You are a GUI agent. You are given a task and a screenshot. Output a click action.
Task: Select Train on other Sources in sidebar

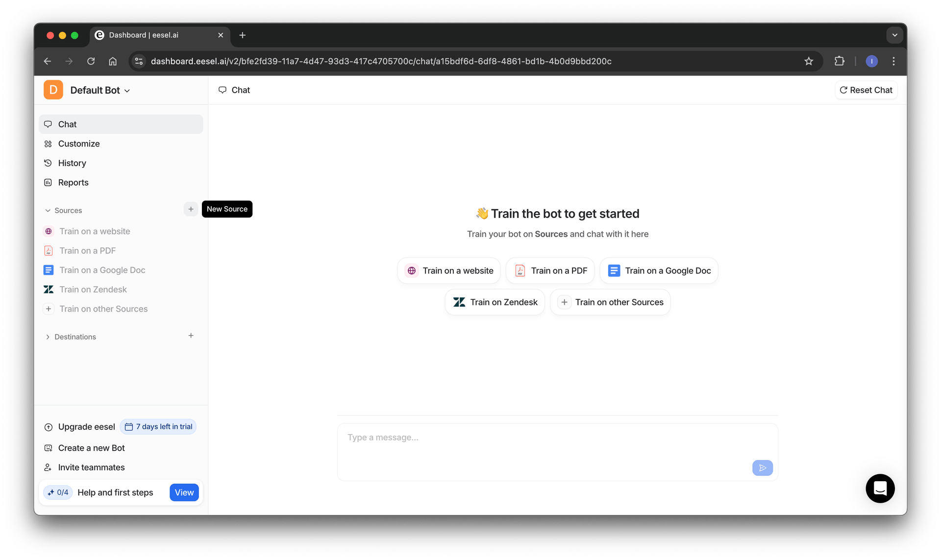[x=103, y=309]
